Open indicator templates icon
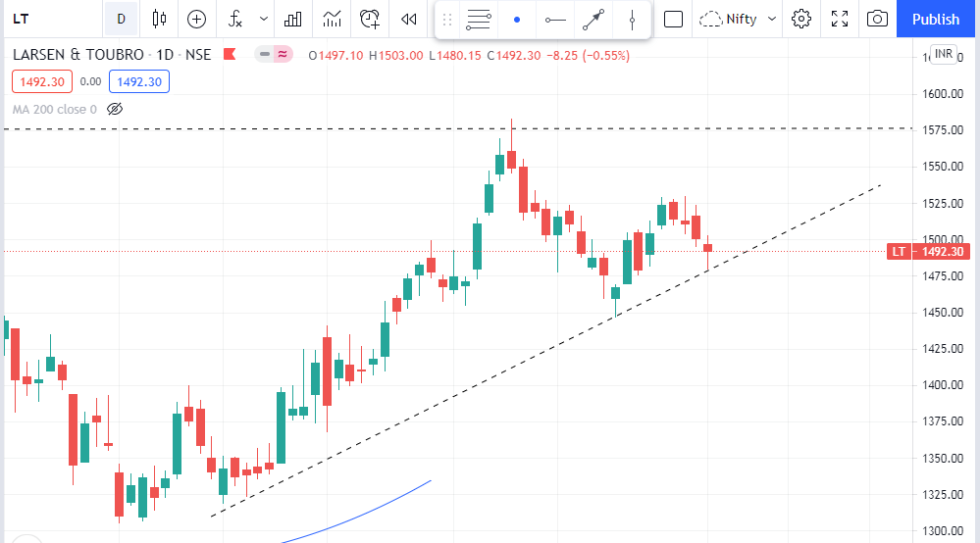Viewport: 980px width, 543px height. click(x=332, y=20)
